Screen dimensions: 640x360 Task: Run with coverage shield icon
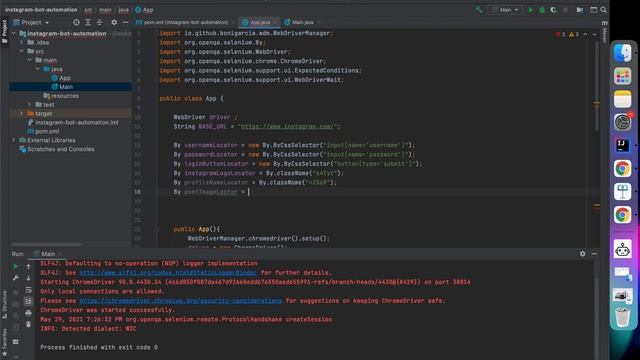point(553,10)
